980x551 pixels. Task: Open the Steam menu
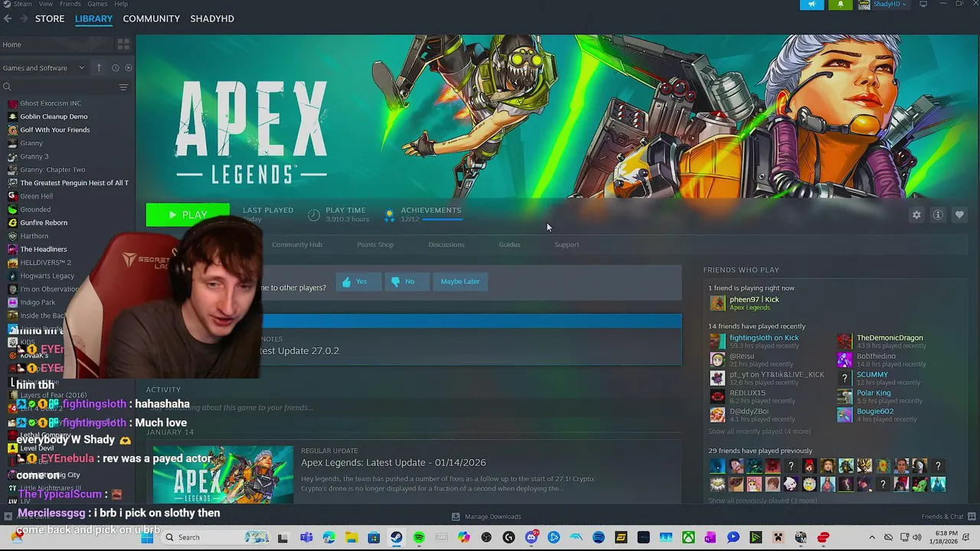point(22,4)
